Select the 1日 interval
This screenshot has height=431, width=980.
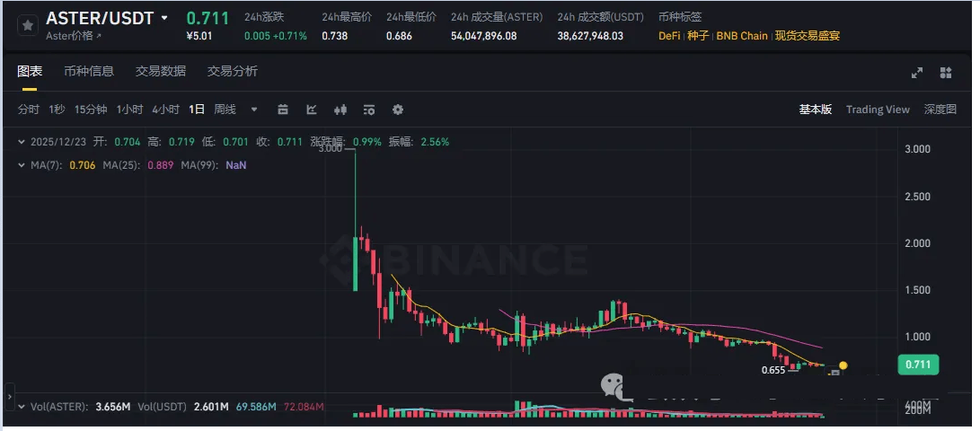197,110
